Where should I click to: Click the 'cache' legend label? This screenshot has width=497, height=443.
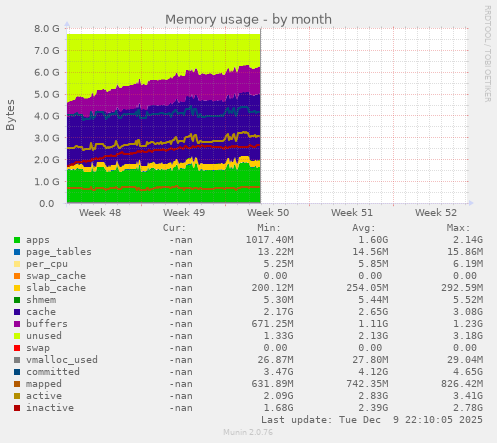point(41,312)
